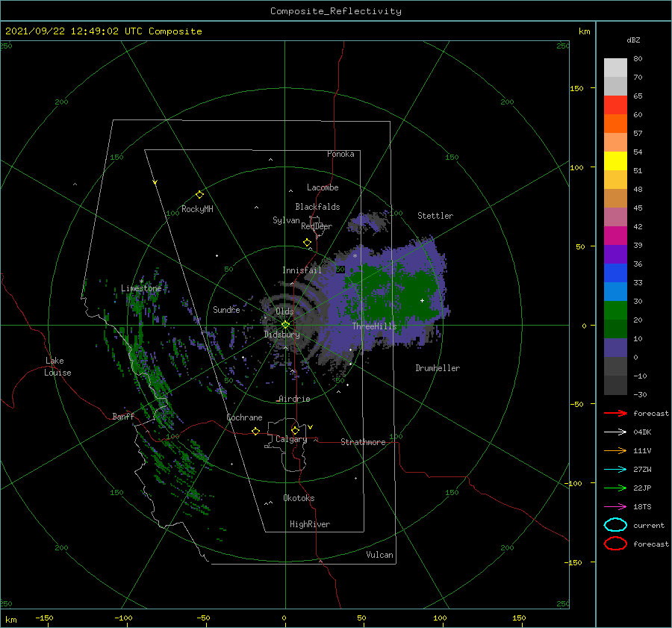
Task: Click the Composite_Reflectivity title
Action: [x=336, y=11]
